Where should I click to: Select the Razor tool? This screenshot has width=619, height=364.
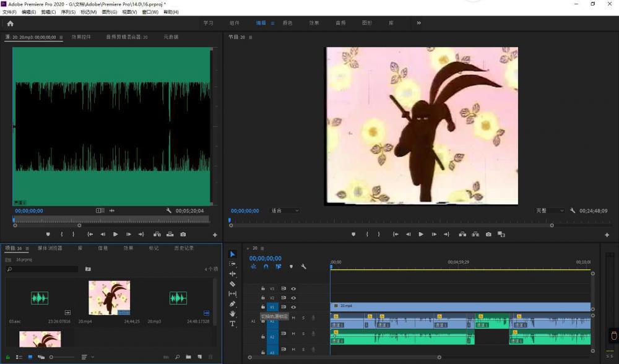(233, 284)
